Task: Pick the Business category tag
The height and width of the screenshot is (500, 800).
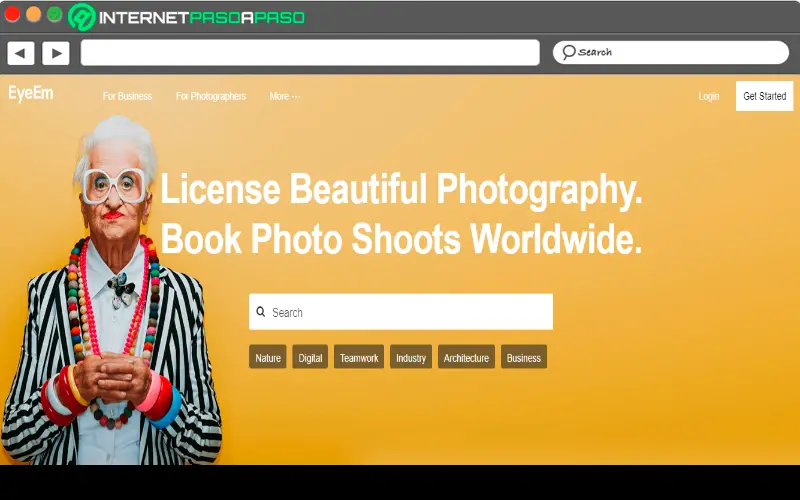Action: pyautogui.click(x=524, y=357)
